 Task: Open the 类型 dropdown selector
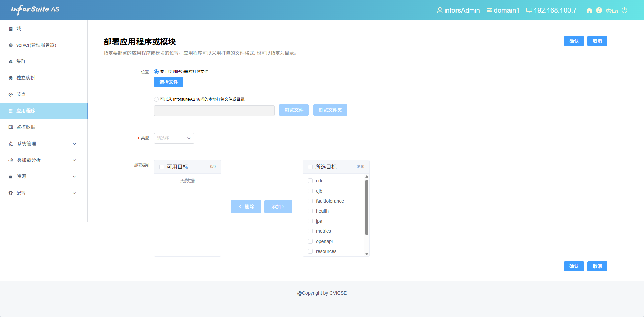coord(174,138)
